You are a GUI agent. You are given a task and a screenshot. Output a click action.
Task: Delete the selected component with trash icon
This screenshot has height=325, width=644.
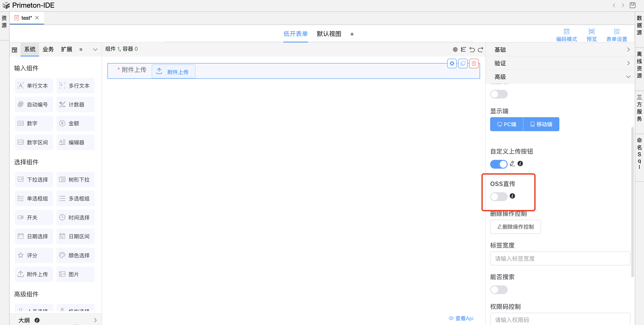click(474, 64)
